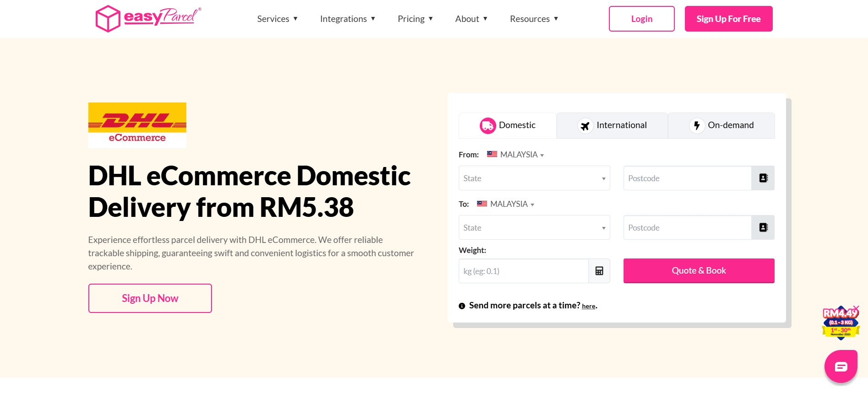Click the Sign Up Now button

150,298
